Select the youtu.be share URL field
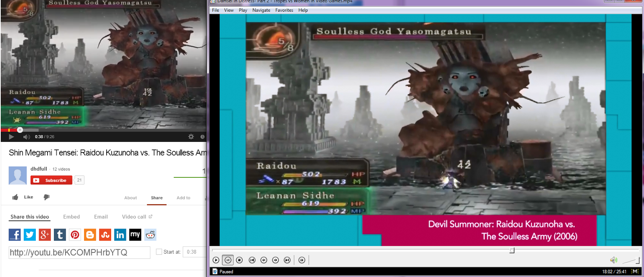 click(79, 252)
